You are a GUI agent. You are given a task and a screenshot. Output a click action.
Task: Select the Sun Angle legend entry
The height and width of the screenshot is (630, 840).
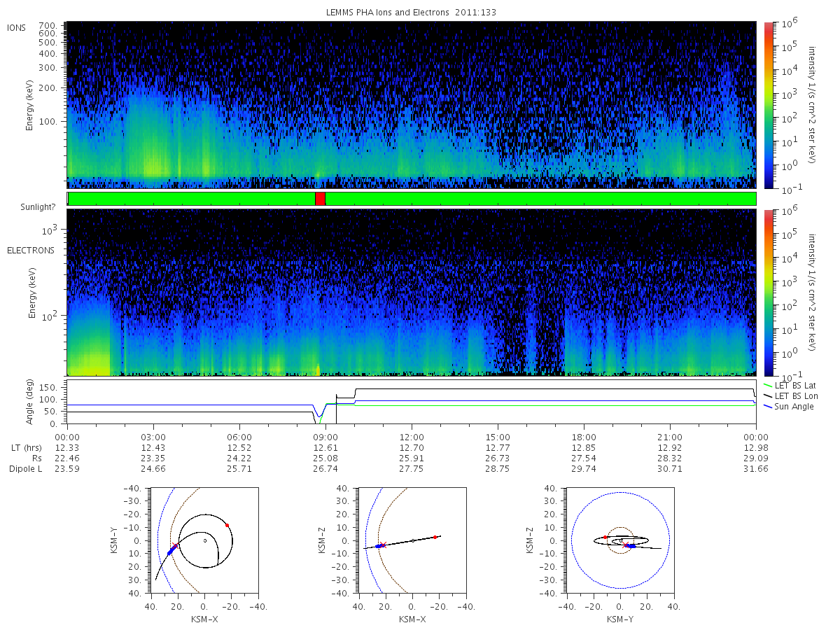tap(789, 407)
